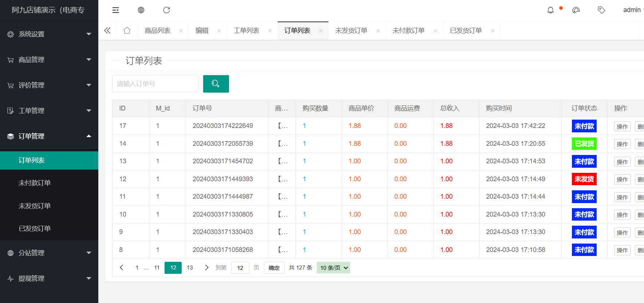This screenshot has width=644, height=303.
Task: Open the 10 条/页 page size dropdown
Action: (333, 268)
